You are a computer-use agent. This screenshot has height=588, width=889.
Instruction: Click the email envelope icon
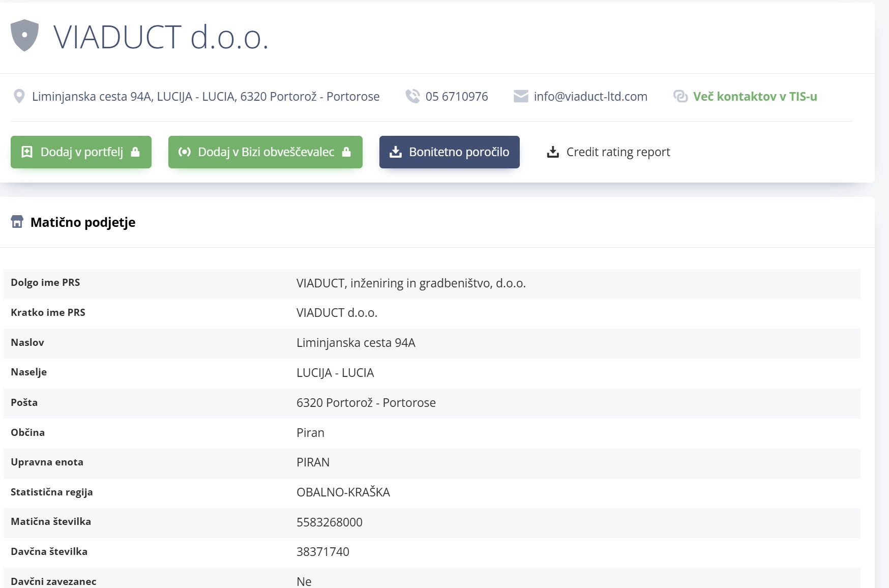pyautogui.click(x=521, y=96)
